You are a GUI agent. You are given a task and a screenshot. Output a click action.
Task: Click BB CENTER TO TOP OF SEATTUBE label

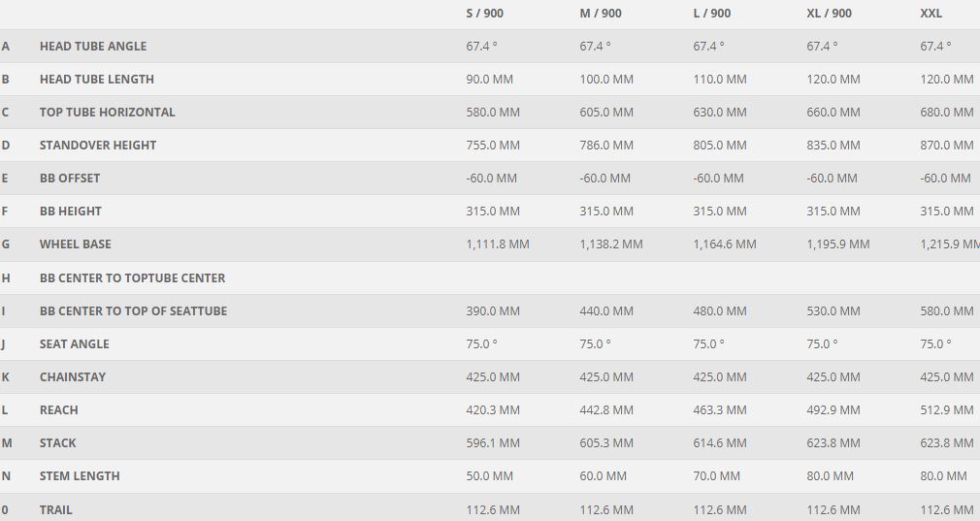pyautogui.click(x=133, y=311)
